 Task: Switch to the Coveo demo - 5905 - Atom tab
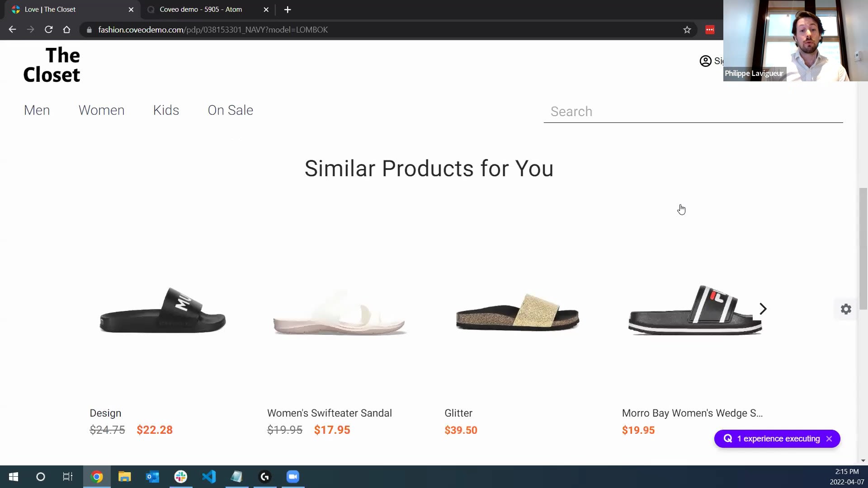point(208,9)
